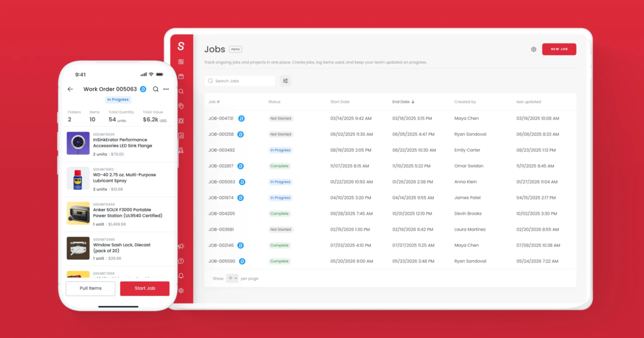Screen dimensions: 644x338
Task: Tap the Anker SOLIX power station thumbnail
Action: coord(78,213)
